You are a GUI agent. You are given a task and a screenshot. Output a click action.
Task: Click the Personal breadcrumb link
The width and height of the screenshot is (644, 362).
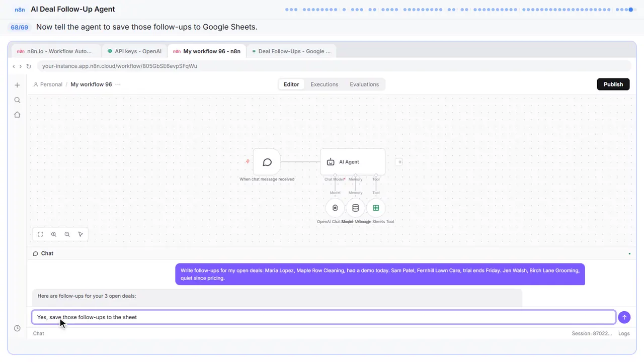48,84
